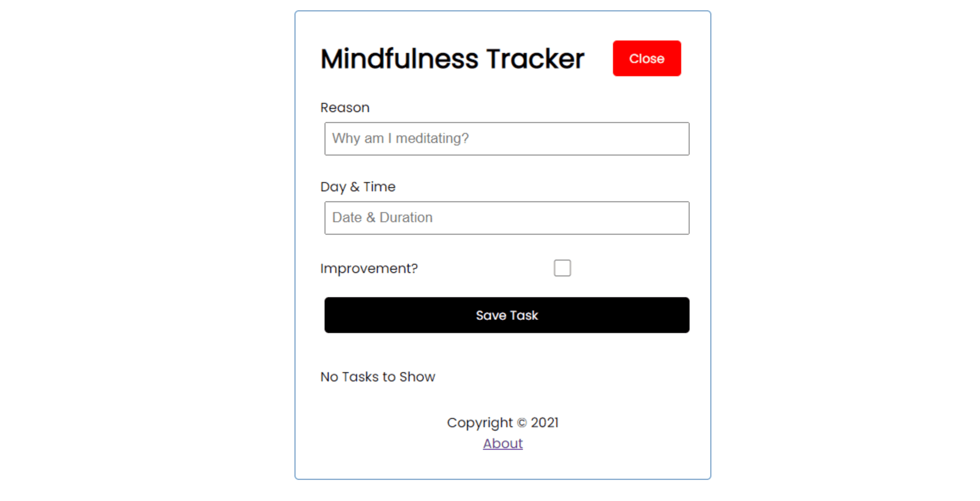Mark the session as an improvement
980x501 pixels.
tap(562, 268)
